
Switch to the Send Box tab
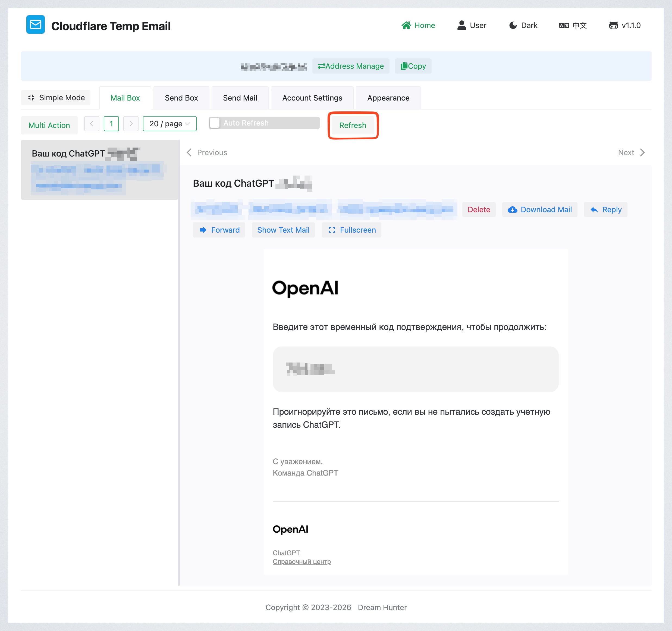tap(181, 98)
